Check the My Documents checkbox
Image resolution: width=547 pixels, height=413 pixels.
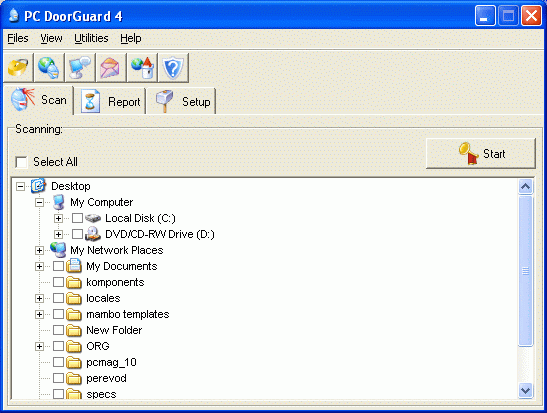pyautogui.click(x=58, y=266)
